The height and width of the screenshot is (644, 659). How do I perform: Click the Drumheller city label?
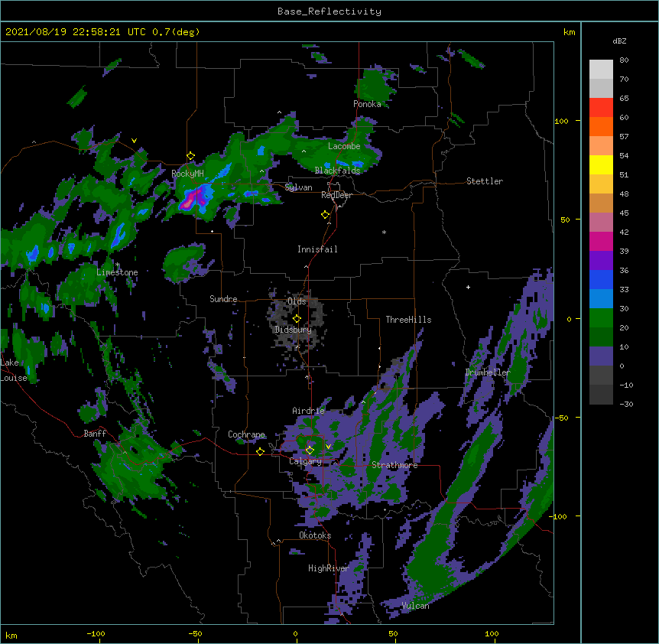click(x=488, y=372)
